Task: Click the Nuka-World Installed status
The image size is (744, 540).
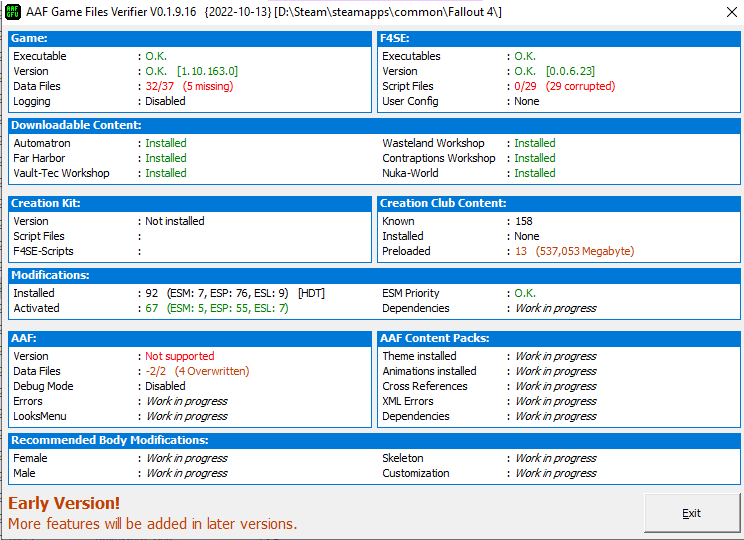Action: [534, 173]
